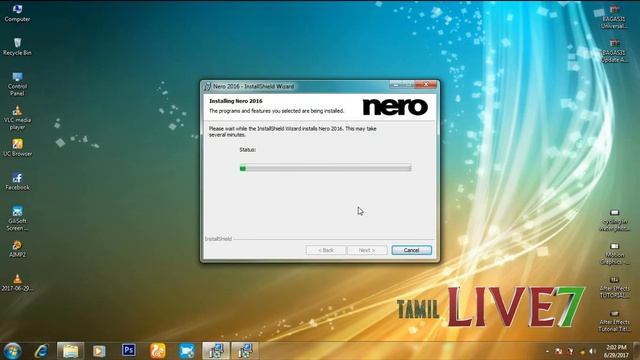This screenshot has width=640, height=360.
Task: Open the Computer desktop icon
Action: coord(17,12)
